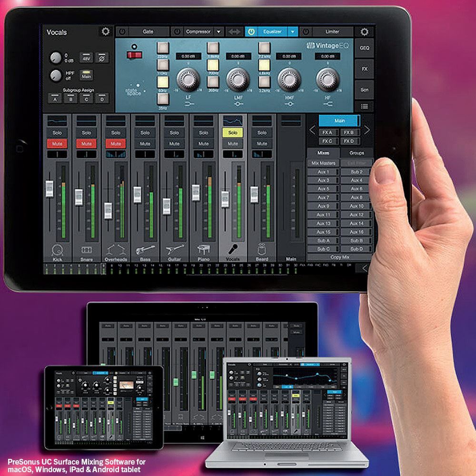Switch to the Groups tab

pos(357,153)
